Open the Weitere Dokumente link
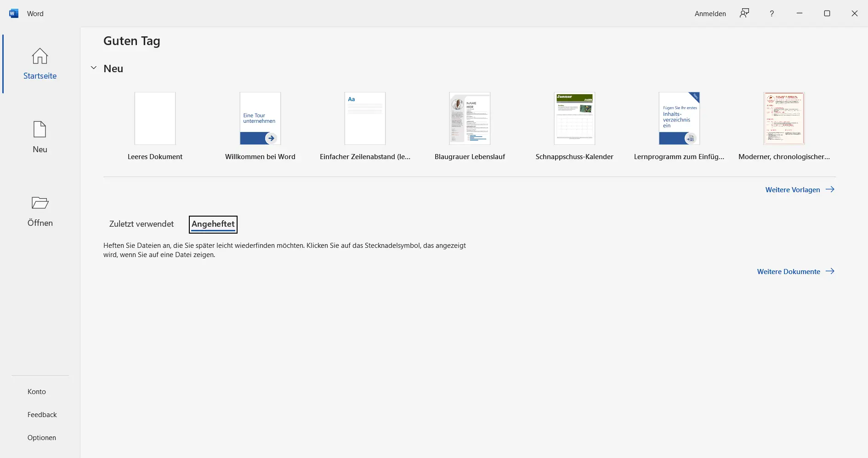 [788, 271]
